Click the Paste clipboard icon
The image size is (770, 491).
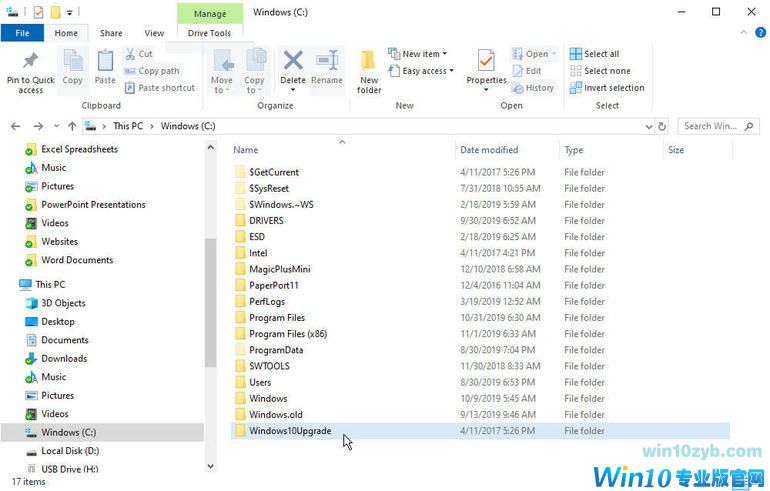point(105,61)
